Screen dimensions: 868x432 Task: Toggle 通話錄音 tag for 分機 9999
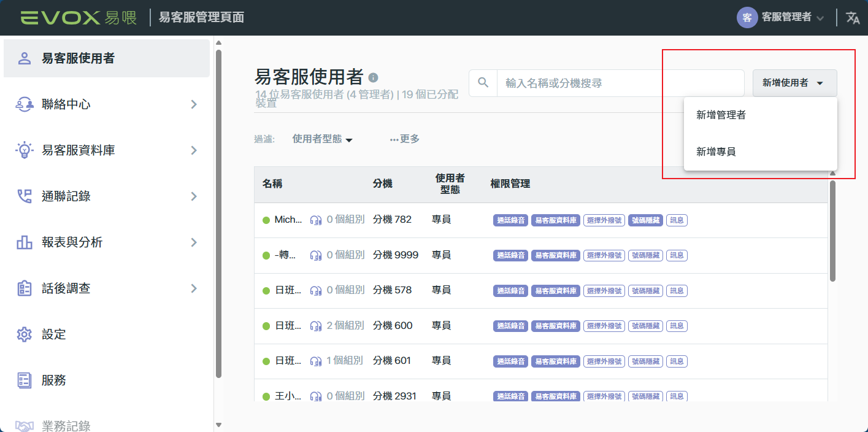(510, 255)
